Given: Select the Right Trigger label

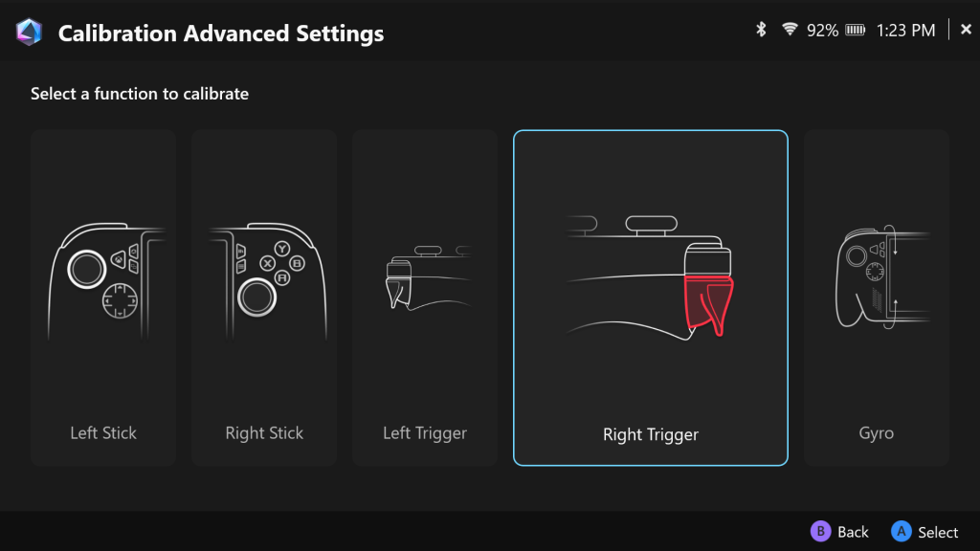Looking at the screenshot, I should pyautogui.click(x=651, y=435).
